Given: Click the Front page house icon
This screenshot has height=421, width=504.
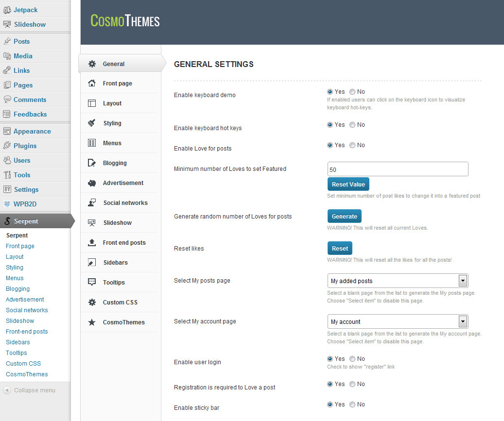Looking at the screenshot, I should click(91, 83).
